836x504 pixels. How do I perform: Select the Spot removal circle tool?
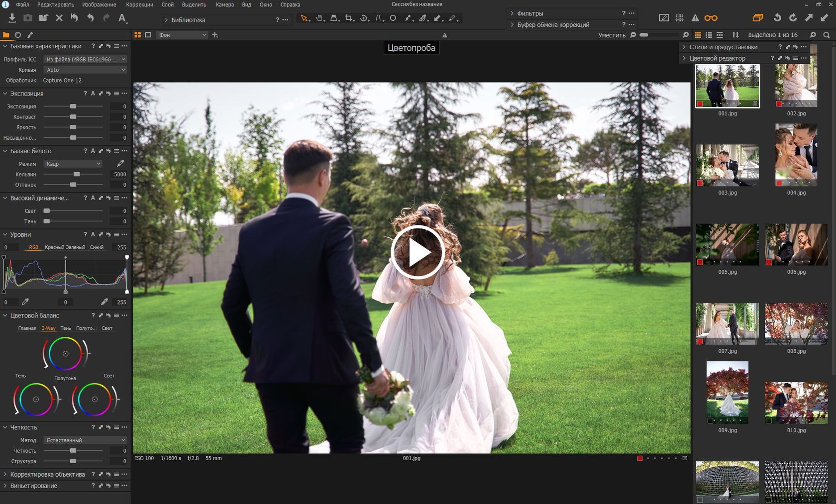coord(393,18)
